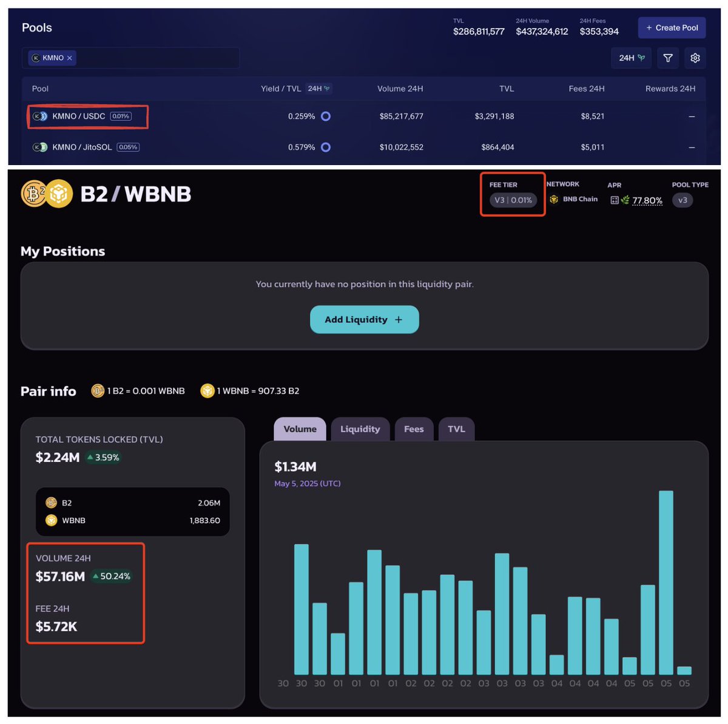Click the $864,404 TVL cell
The image size is (728, 724).
coord(497,147)
